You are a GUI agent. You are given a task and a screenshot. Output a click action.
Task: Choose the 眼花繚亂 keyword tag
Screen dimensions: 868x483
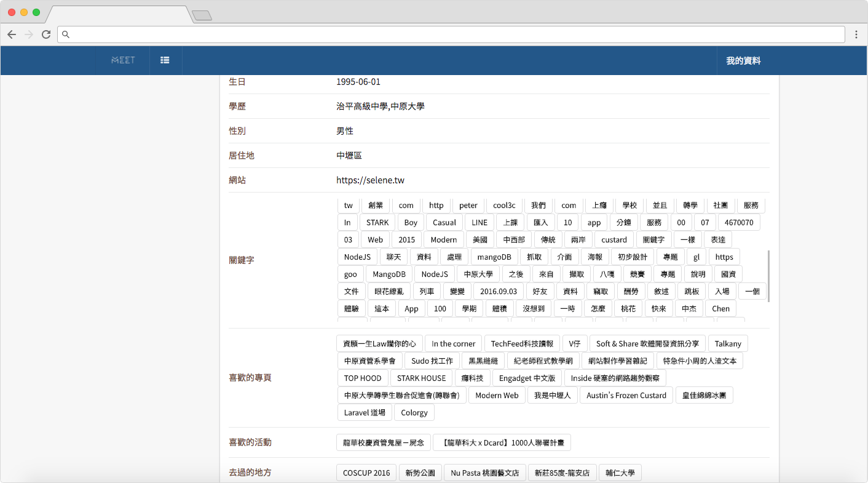coord(389,292)
